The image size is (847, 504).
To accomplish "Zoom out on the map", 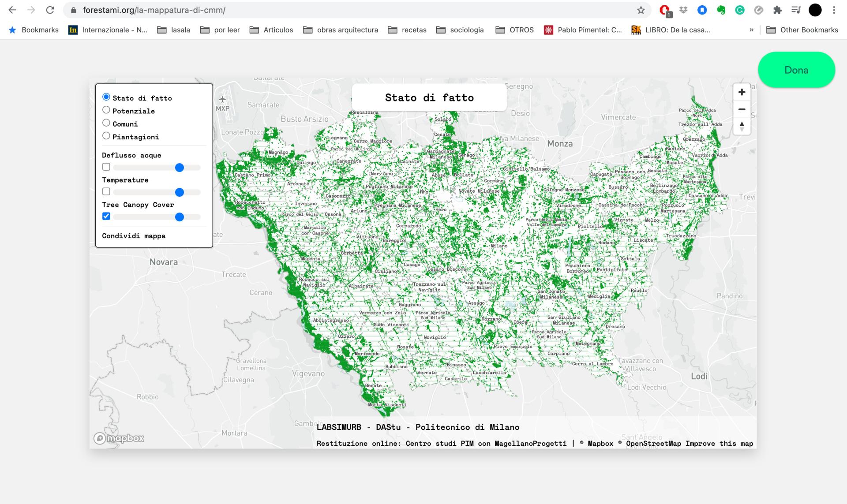I will click(742, 109).
